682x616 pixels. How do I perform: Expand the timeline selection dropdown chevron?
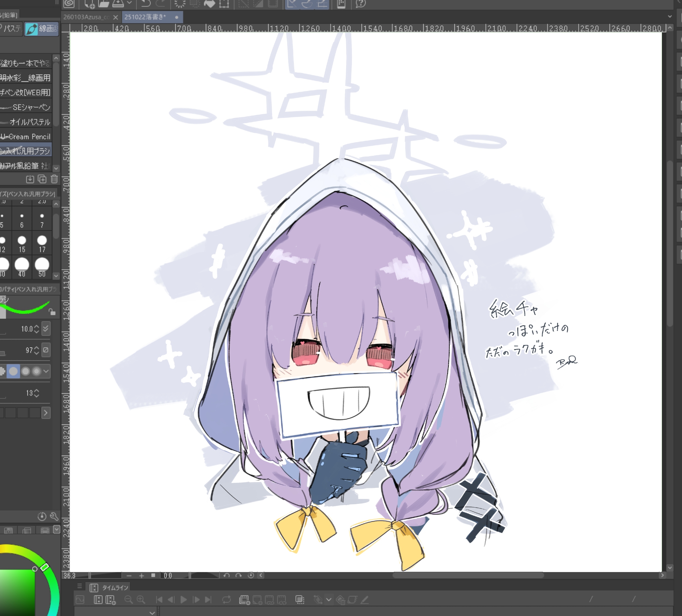pyautogui.click(x=152, y=613)
